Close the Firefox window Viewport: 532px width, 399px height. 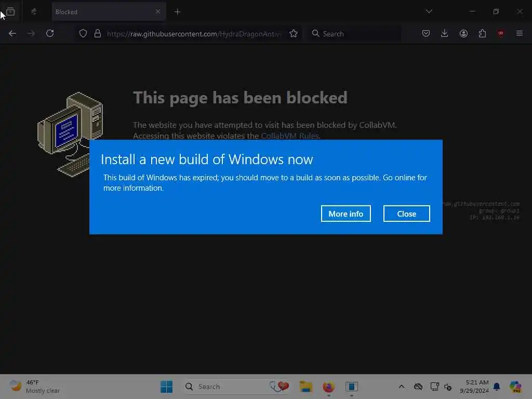click(520, 11)
